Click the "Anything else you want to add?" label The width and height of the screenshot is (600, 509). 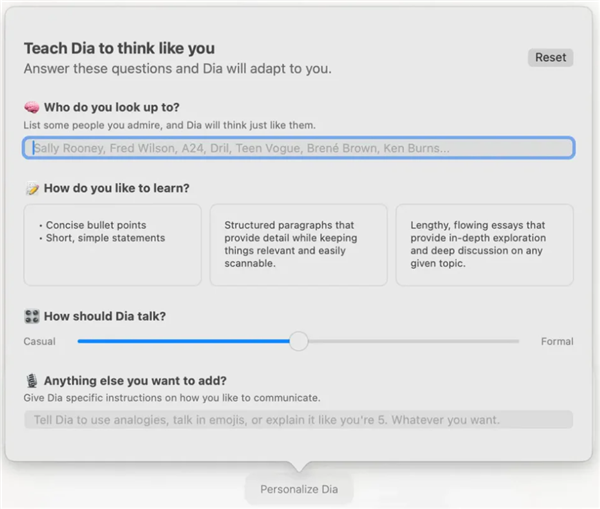(135, 381)
